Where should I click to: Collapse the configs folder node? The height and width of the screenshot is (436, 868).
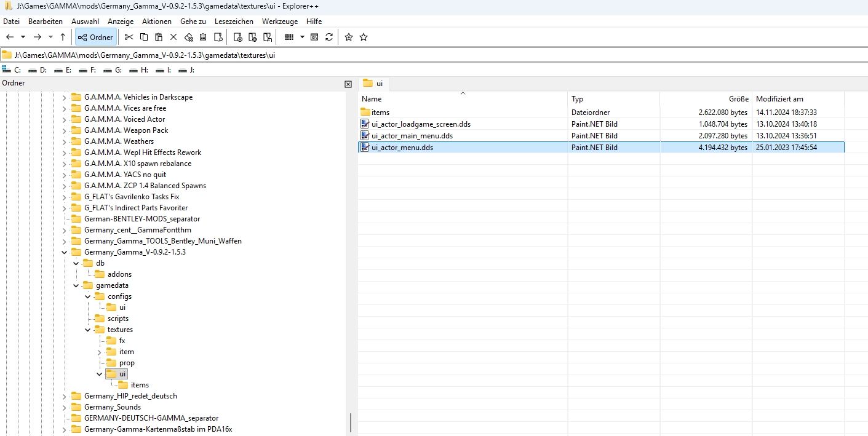(88, 296)
